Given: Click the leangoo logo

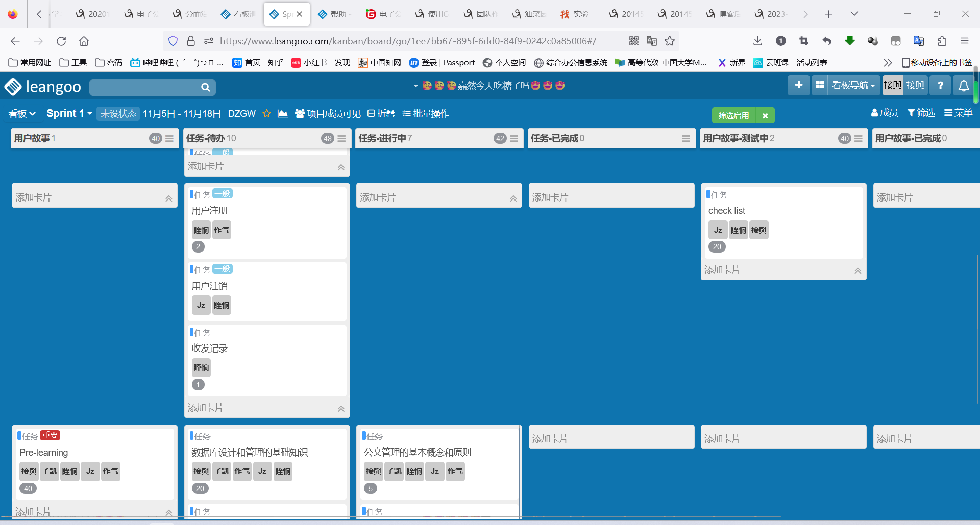Looking at the screenshot, I should pos(43,87).
